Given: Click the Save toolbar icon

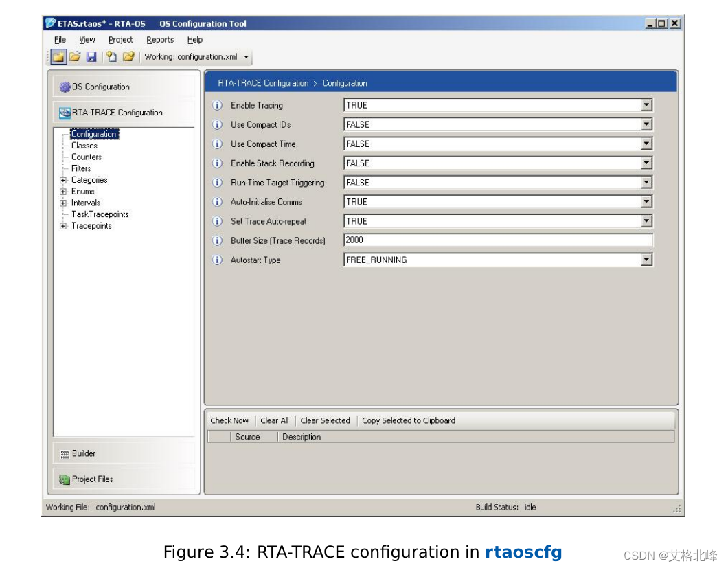Looking at the screenshot, I should click(93, 56).
